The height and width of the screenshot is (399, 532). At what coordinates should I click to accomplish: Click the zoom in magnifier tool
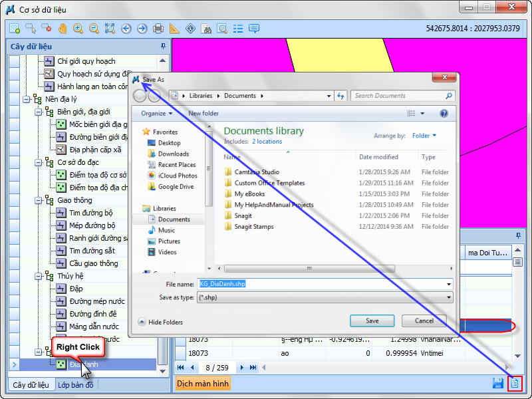pos(78,29)
